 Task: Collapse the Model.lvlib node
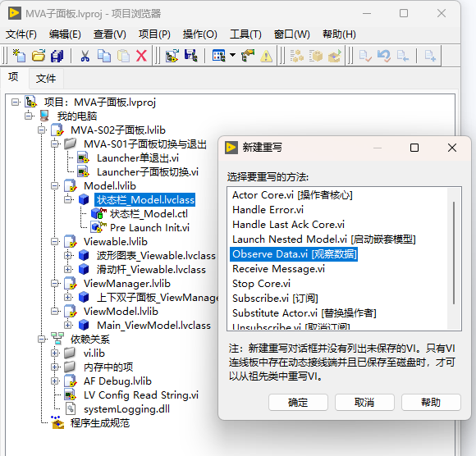[55, 186]
